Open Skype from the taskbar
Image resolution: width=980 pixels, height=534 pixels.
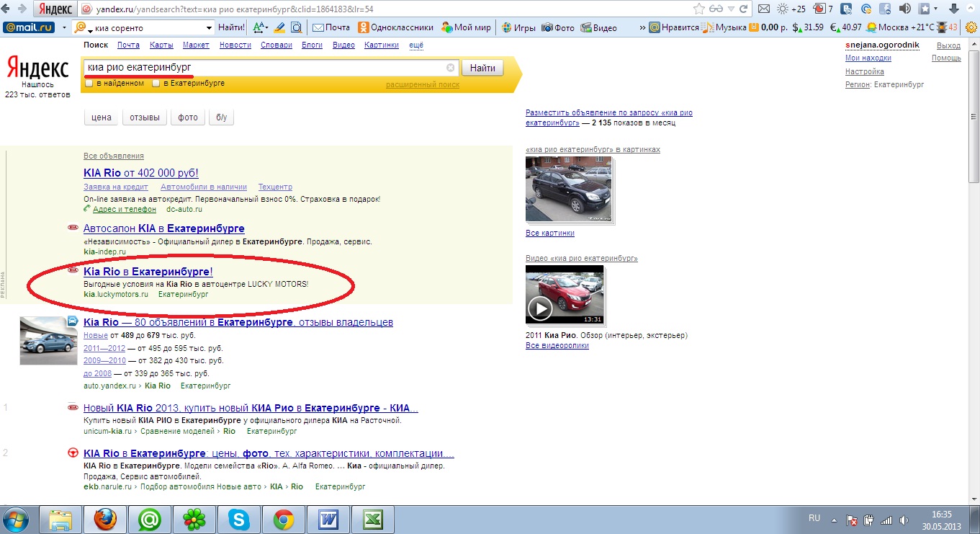[238, 519]
